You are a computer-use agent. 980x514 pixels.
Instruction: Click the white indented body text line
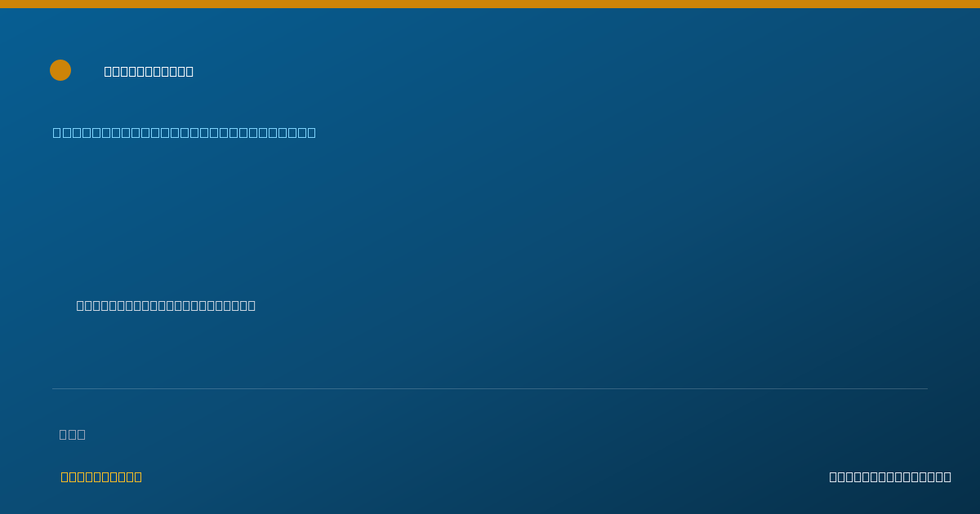pyautogui.click(x=166, y=305)
